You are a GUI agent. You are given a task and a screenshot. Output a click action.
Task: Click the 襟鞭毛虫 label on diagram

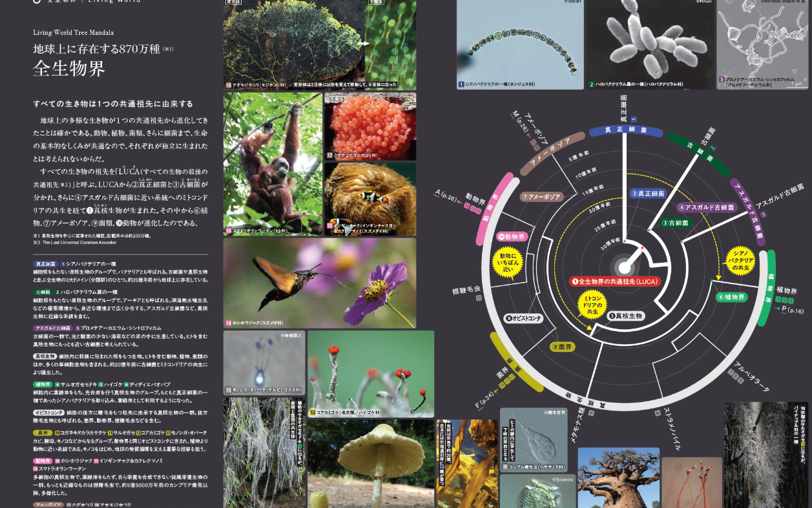coord(466,291)
